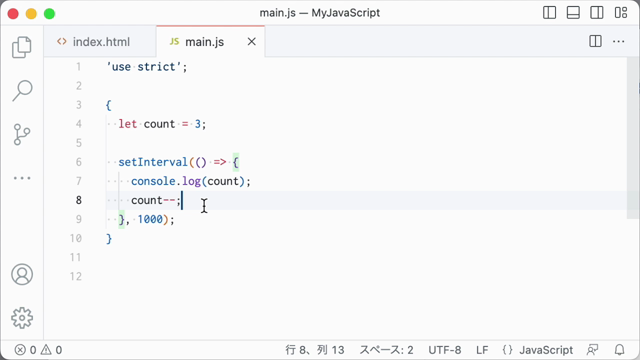Click line and column indicator 行 8、列 13
The height and width of the screenshot is (360, 640).
(315, 350)
